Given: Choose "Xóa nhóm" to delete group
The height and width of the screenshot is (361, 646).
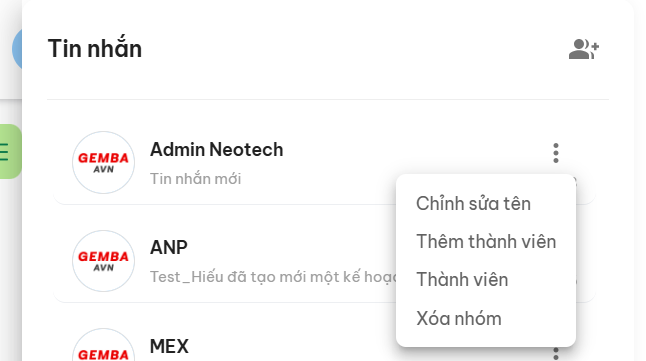Looking at the screenshot, I should (459, 319).
